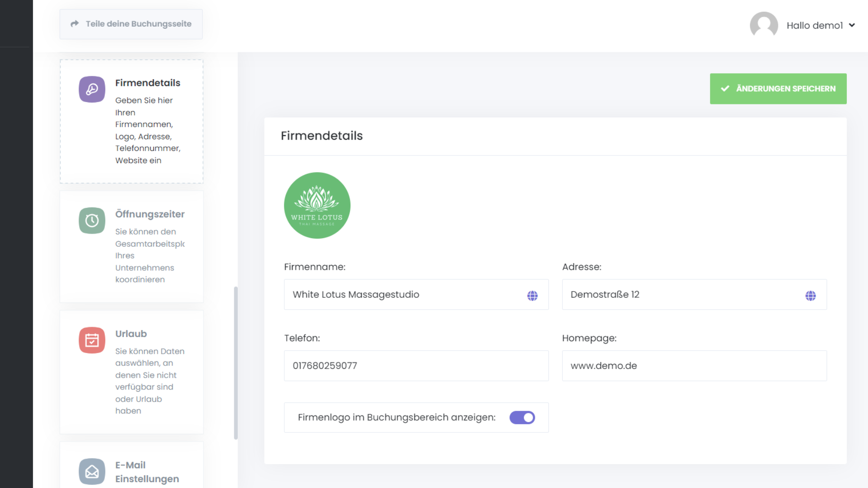
Task: Click globe icon in Adresse field
Action: (x=810, y=296)
